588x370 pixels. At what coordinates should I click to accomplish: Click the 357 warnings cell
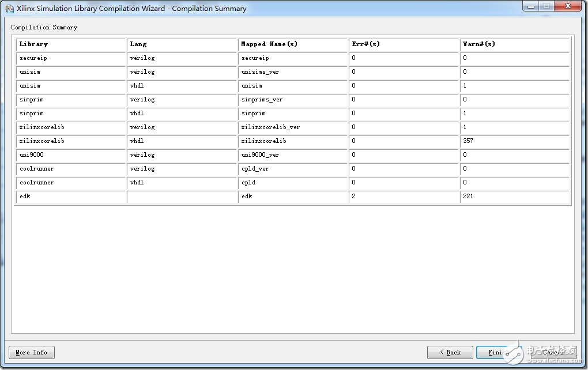point(515,141)
